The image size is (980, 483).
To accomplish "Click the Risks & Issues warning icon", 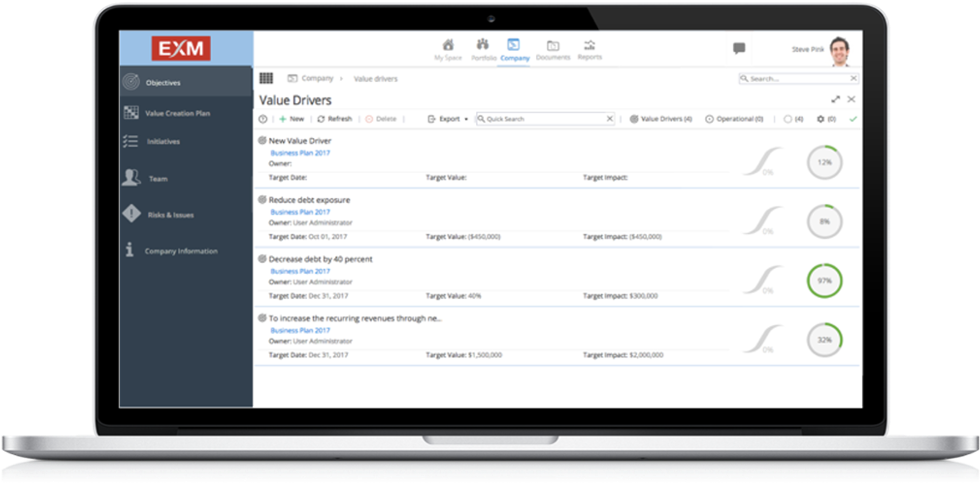I will coord(131,214).
